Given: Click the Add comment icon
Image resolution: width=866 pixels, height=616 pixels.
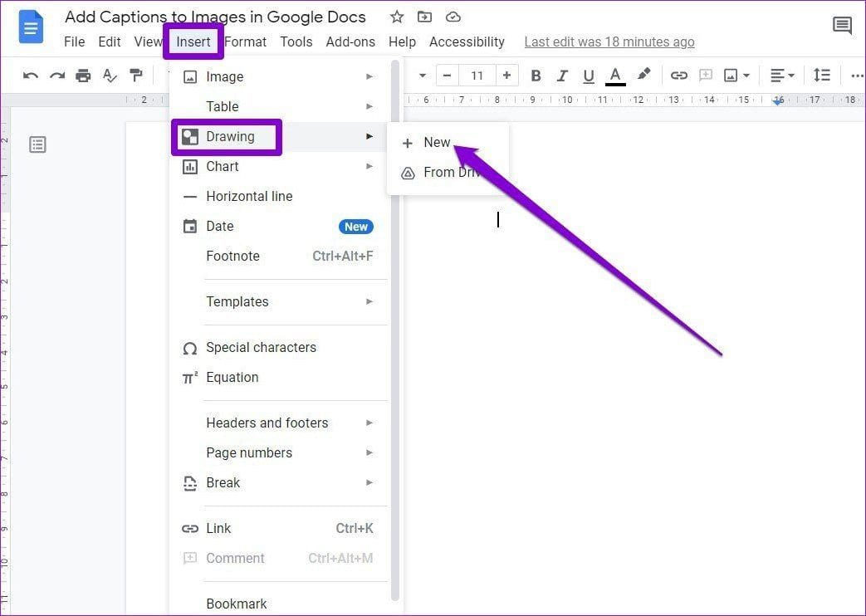Looking at the screenshot, I should pyautogui.click(x=705, y=75).
